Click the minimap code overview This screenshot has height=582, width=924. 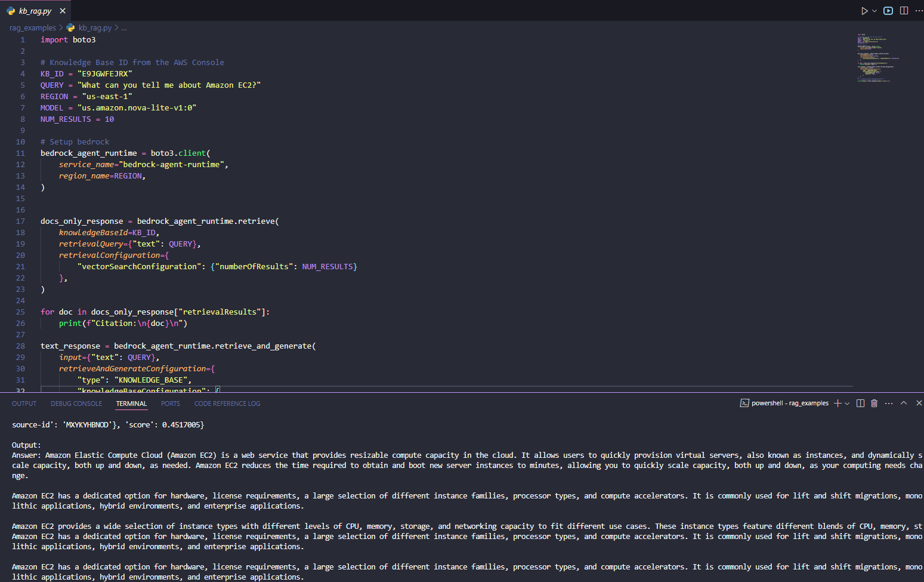click(878, 58)
